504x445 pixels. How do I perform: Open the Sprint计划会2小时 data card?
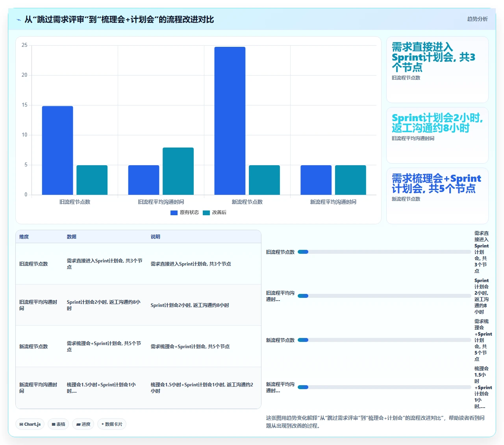(x=437, y=135)
